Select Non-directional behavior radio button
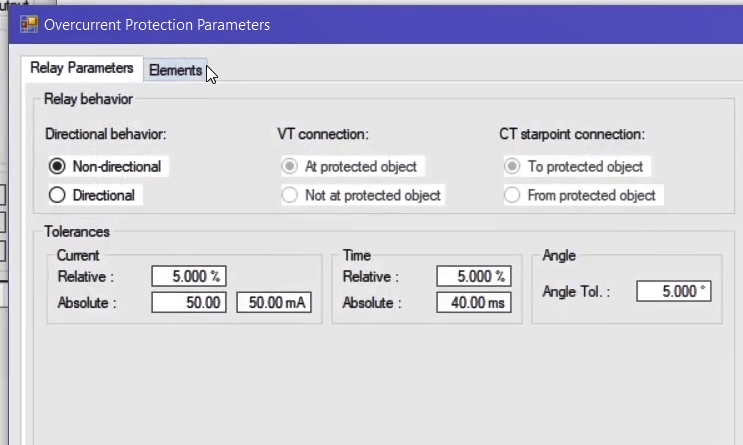Image resolution: width=743 pixels, height=445 pixels. (57, 166)
